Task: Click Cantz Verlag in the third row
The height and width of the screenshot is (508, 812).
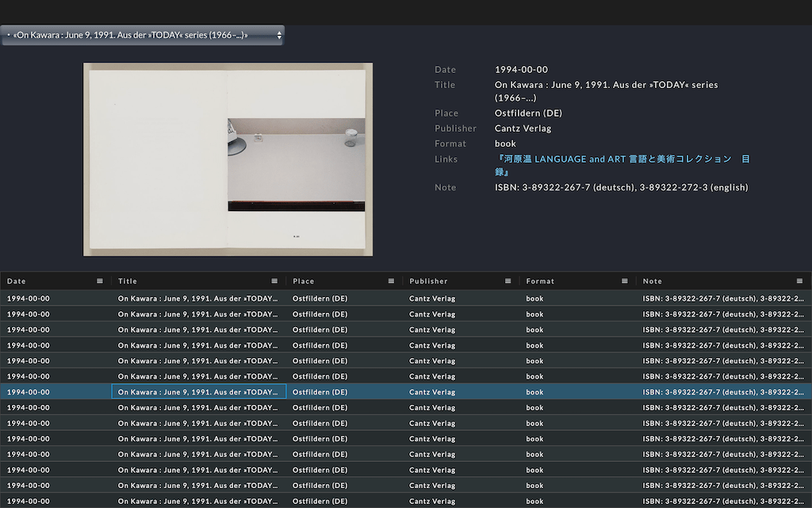Action: point(432,329)
